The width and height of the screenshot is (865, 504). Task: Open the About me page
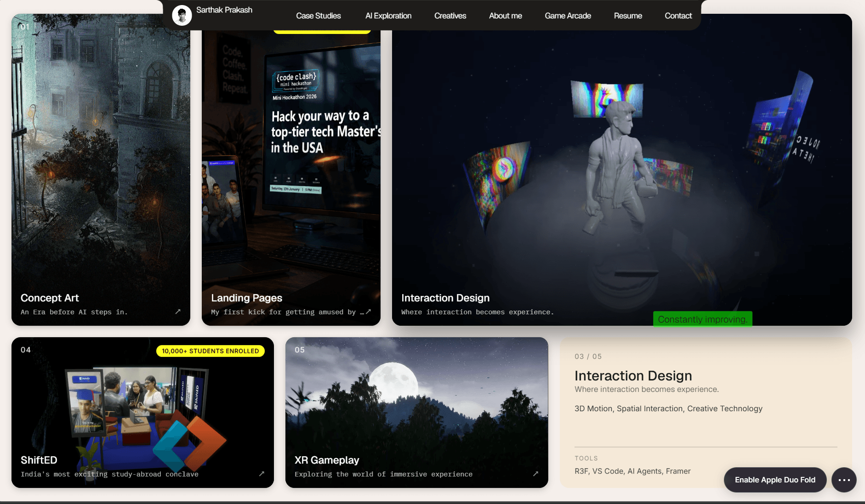506,16
